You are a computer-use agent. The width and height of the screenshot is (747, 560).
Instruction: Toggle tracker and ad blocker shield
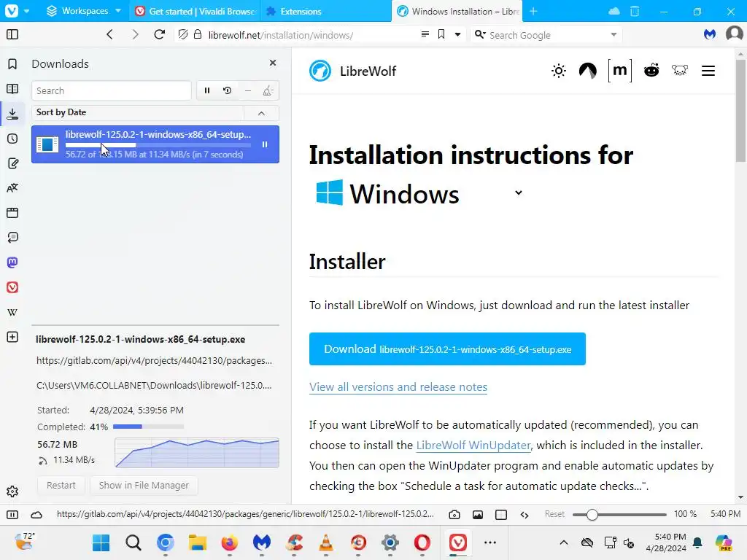[183, 34]
